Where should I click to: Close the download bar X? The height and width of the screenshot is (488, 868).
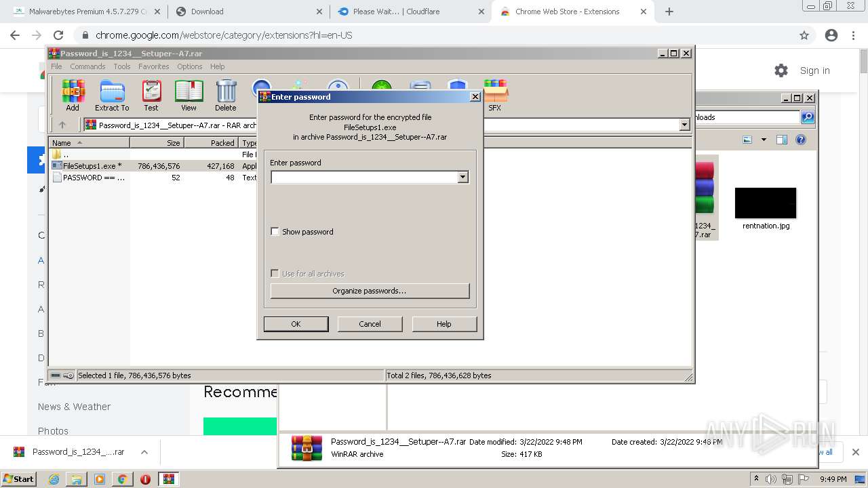click(x=855, y=452)
